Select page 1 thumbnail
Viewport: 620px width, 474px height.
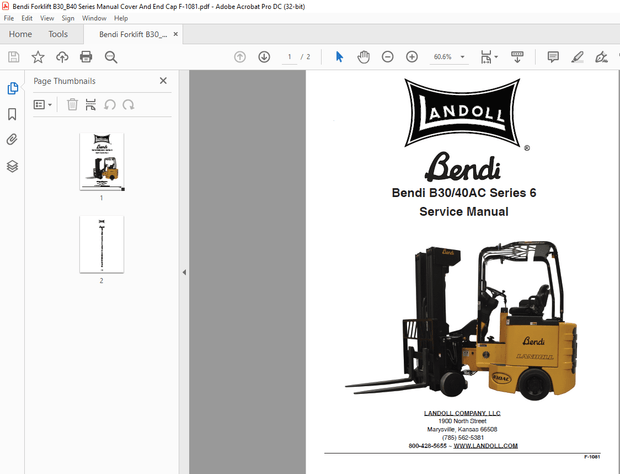[102, 162]
